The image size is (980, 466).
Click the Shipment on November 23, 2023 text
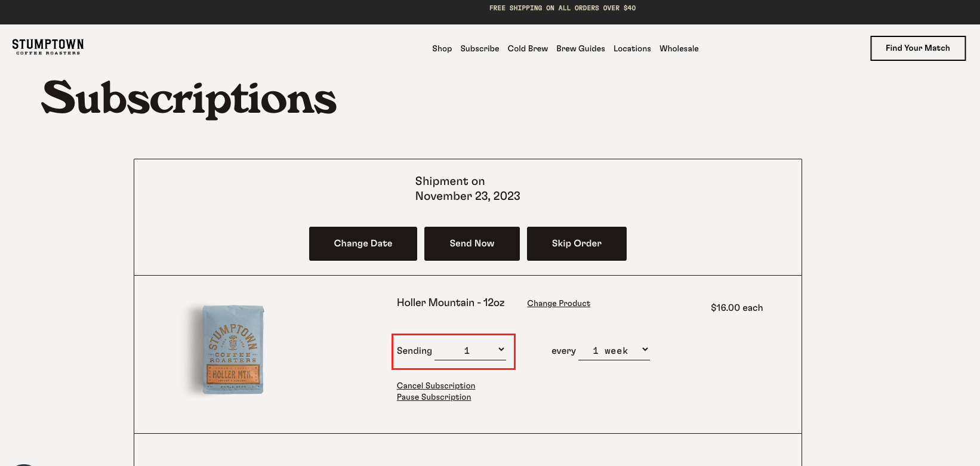pyautogui.click(x=467, y=189)
